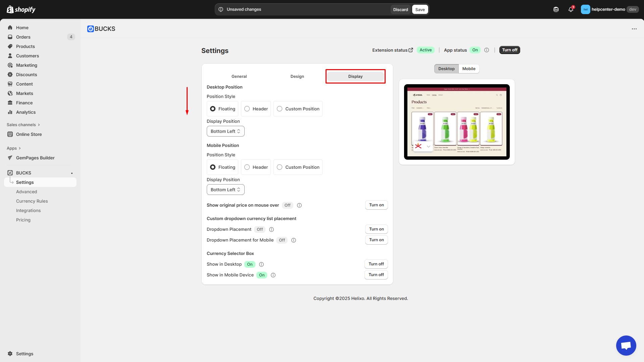Open the live chat bubble icon

pyautogui.click(x=626, y=345)
